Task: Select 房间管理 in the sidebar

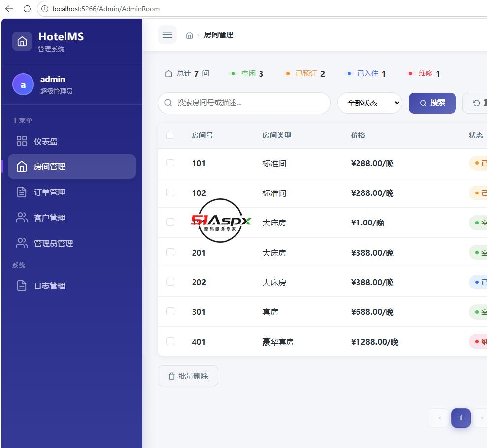Action: [72, 166]
